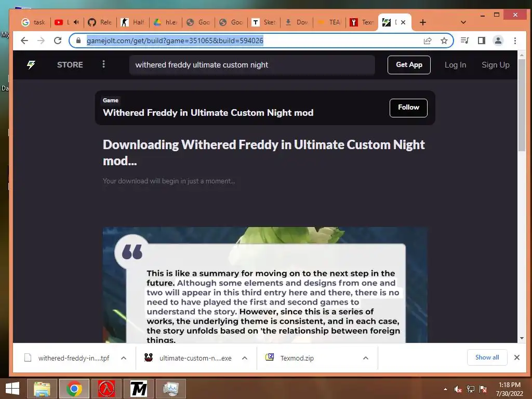Viewport: 532px width, 399px height.
Task: Open the tab search chevron
Action: (463, 22)
